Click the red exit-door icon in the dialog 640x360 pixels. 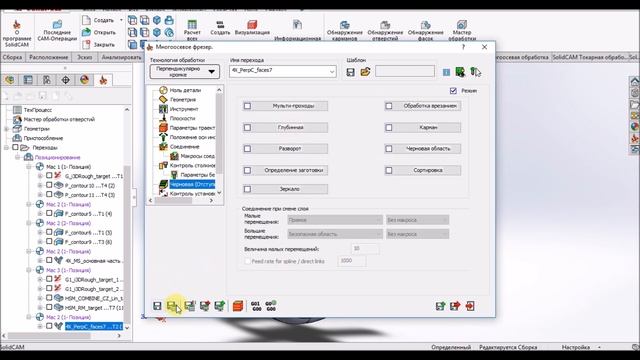(470, 306)
